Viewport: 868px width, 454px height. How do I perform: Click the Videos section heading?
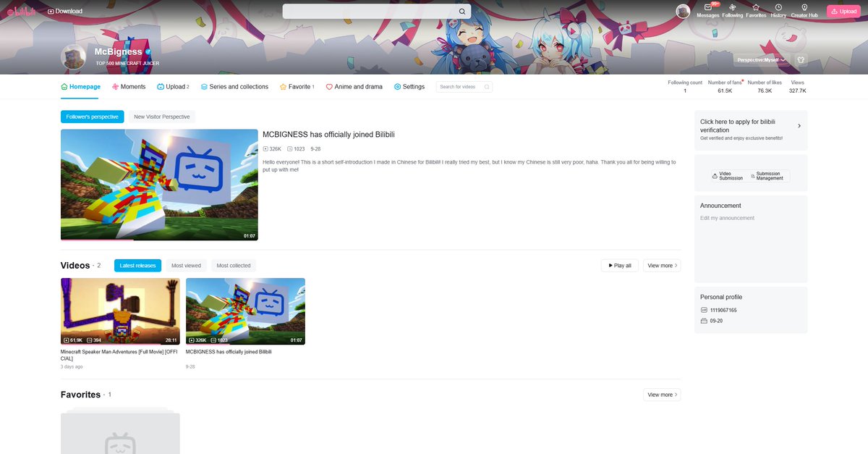coord(75,265)
